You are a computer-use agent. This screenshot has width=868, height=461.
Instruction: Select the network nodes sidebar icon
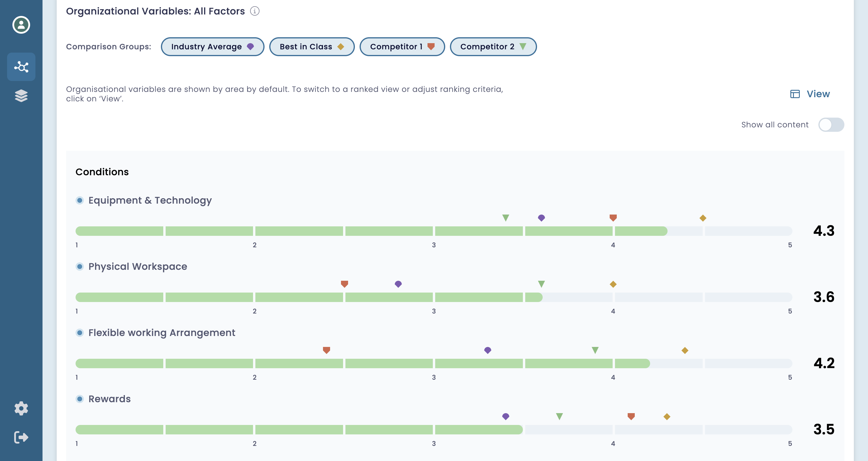click(21, 67)
